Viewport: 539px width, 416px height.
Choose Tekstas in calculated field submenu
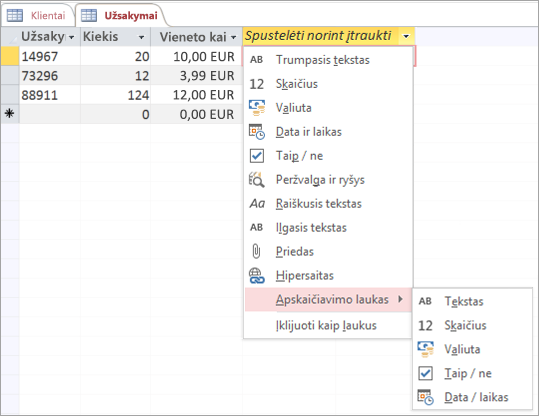(472, 301)
